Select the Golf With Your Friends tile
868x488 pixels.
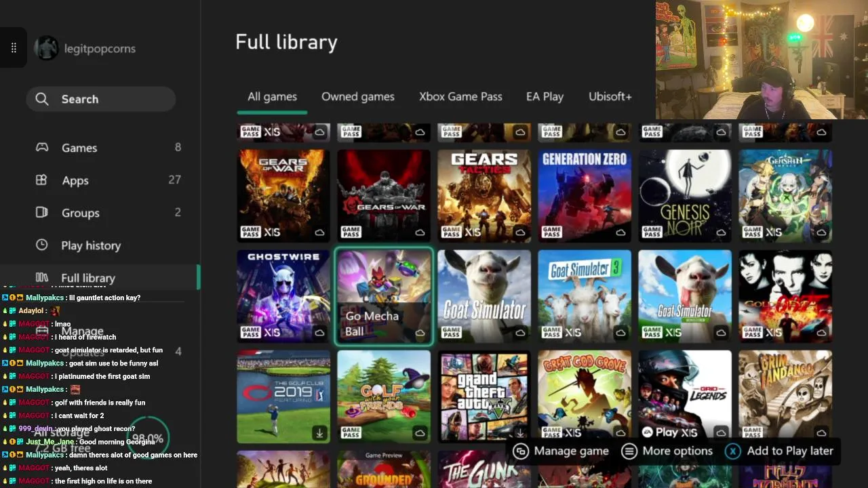(384, 396)
